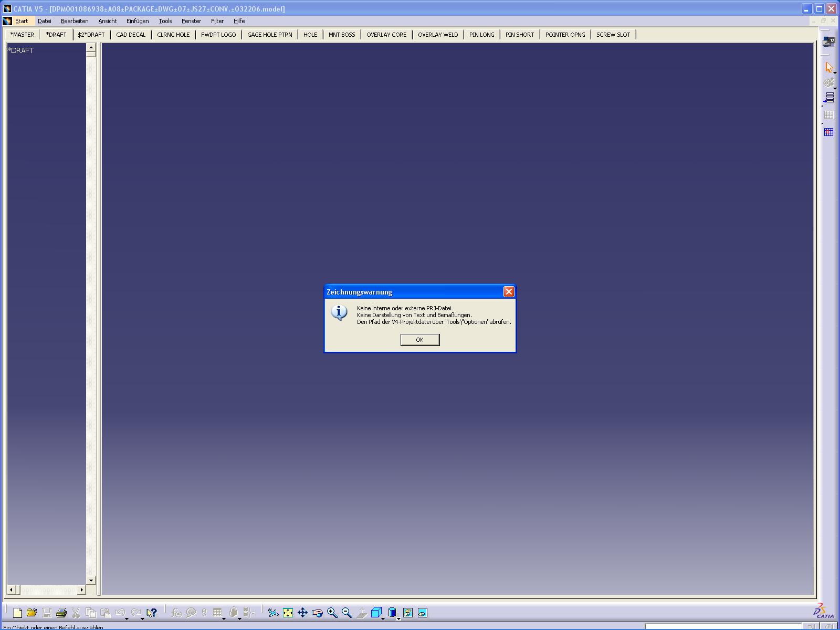Viewport: 840px width, 630px height.
Task: Click the Formula f(x) icon
Action: click(177, 613)
